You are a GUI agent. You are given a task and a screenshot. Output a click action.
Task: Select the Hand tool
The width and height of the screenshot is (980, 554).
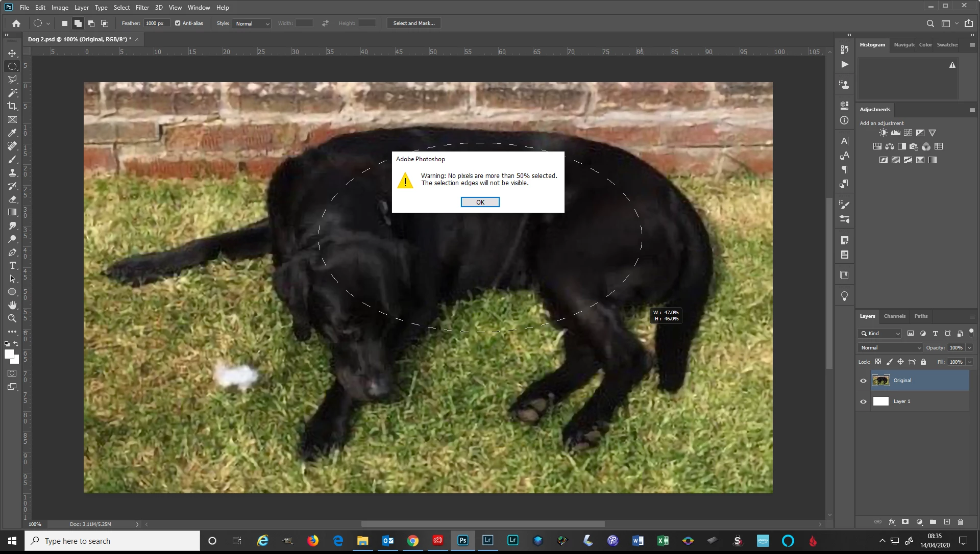click(12, 305)
